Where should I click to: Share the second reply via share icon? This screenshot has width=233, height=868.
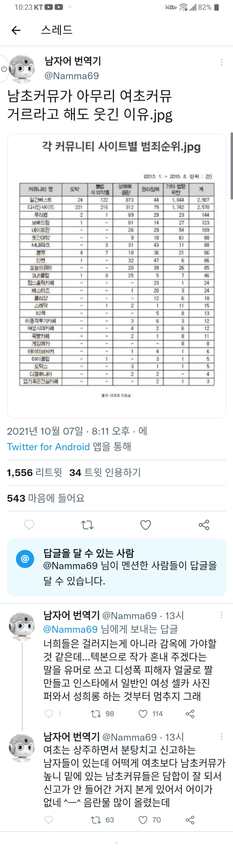click(x=190, y=820)
